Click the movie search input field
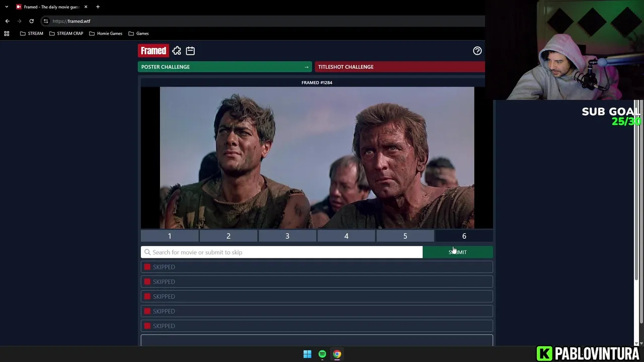The width and height of the screenshot is (644, 362). click(282, 252)
